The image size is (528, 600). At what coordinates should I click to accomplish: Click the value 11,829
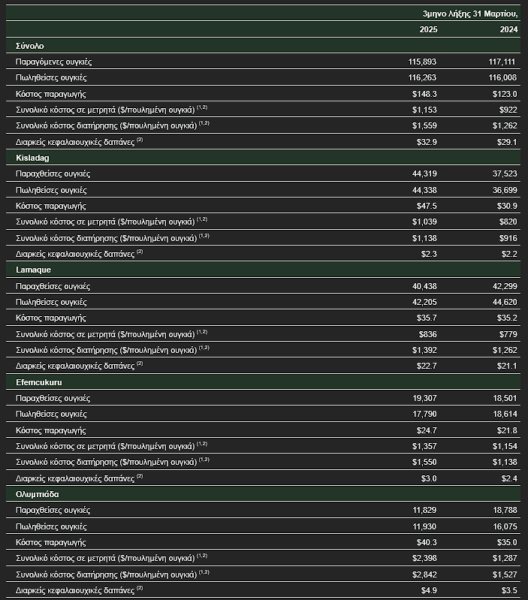(x=425, y=510)
